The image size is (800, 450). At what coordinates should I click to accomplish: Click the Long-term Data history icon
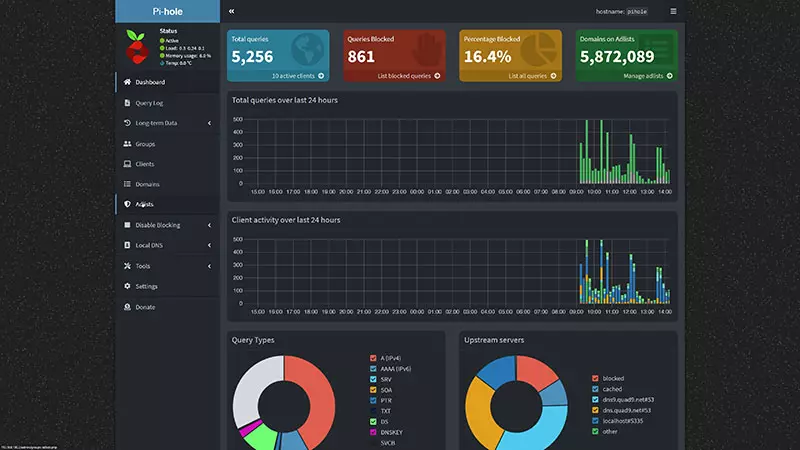(127, 123)
